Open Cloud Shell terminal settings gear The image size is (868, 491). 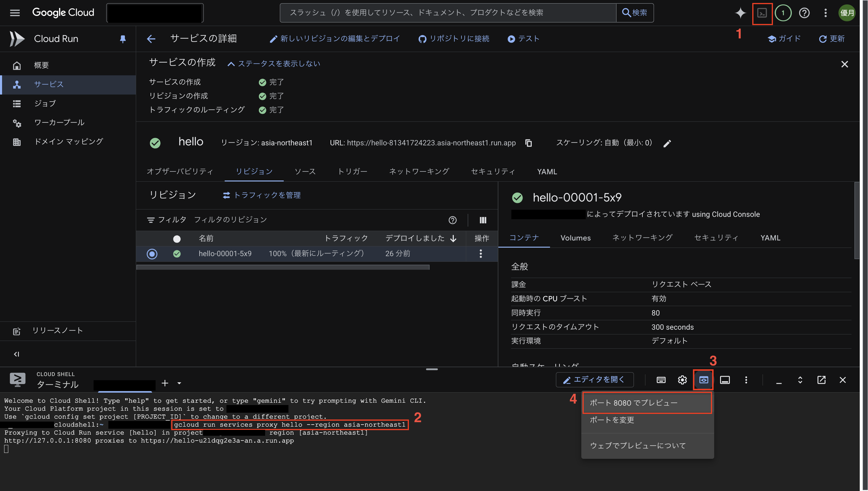(682, 380)
